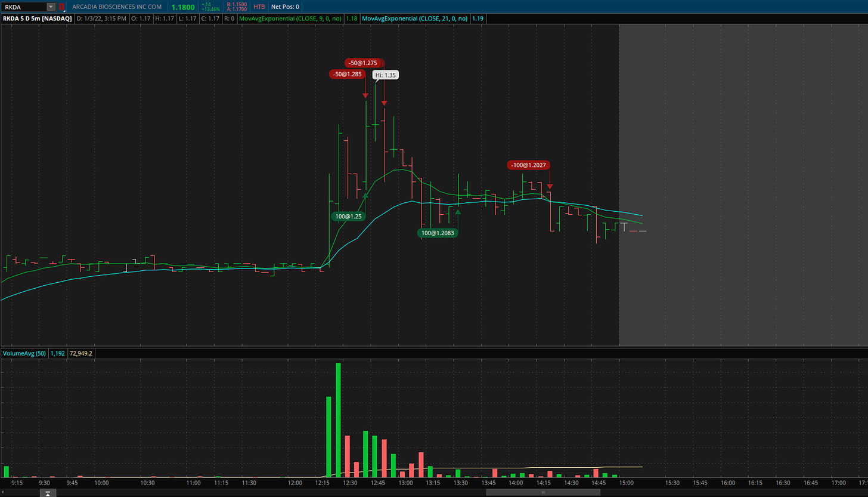Click the 21 EMA value 1.19

pyautogui.click(x=478, y=18)
